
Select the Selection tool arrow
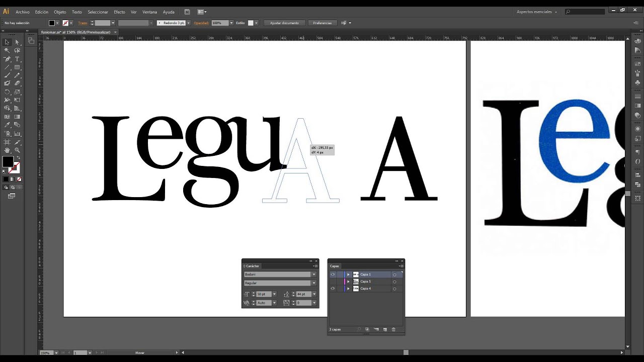tap(7, 42)
